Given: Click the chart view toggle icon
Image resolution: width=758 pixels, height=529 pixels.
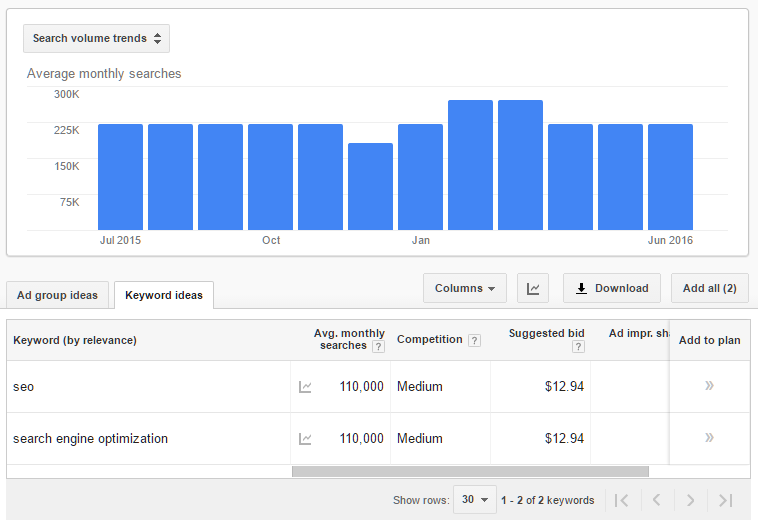Looking at the screenshot, I should [x=533, y=289].
